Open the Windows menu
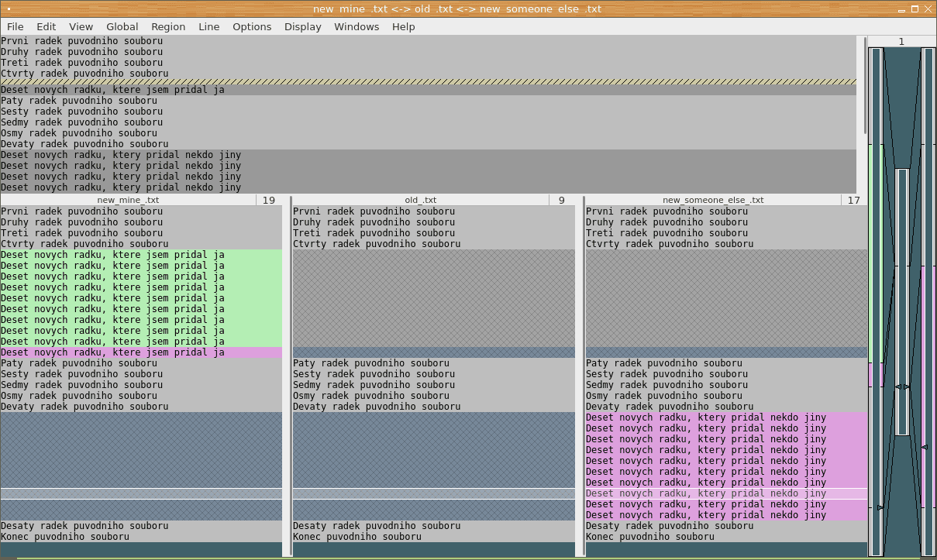 tap(357, 26)
